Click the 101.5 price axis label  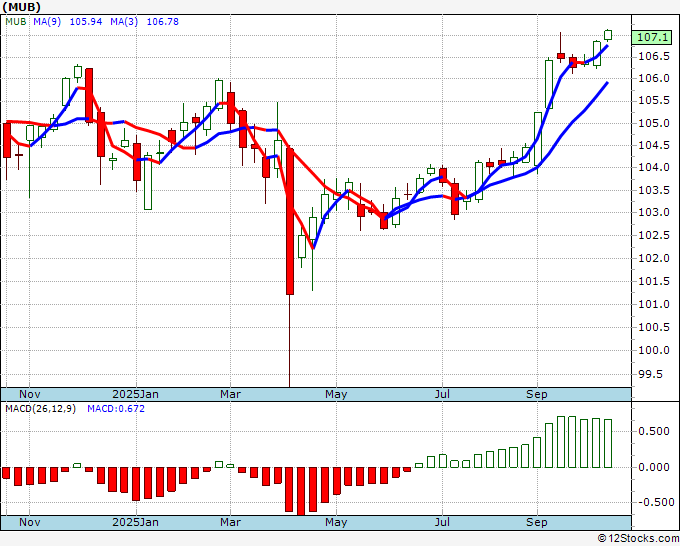click(x=654, y=282)
